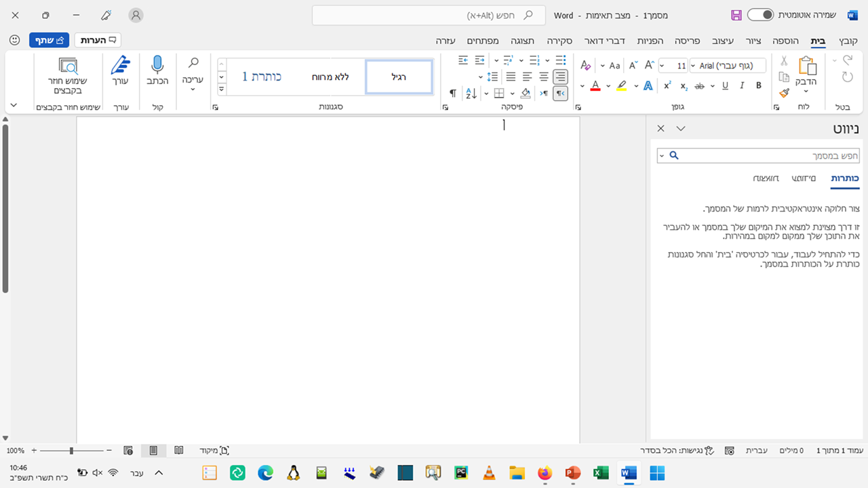Align text to the right

click(x=560, y=77)
